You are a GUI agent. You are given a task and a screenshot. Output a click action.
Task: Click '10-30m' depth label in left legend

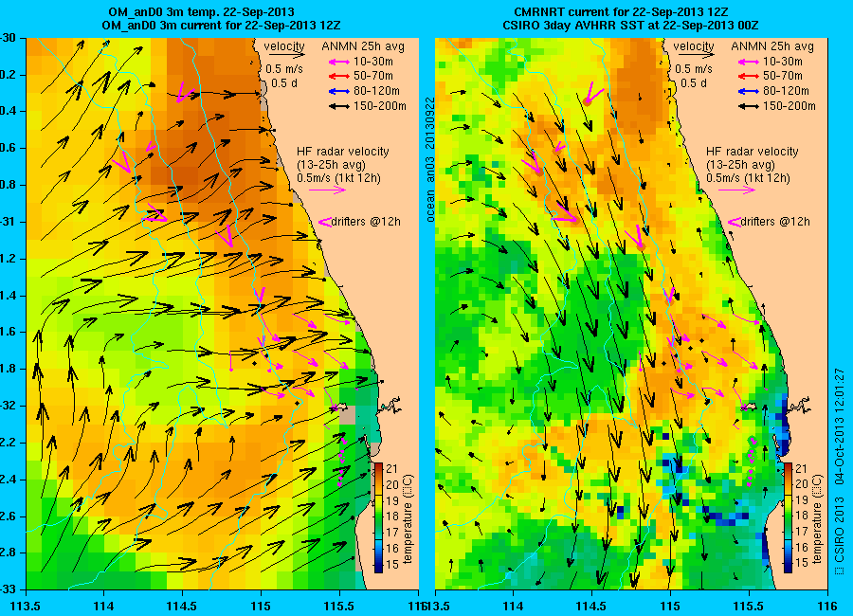tap(373, 62)
